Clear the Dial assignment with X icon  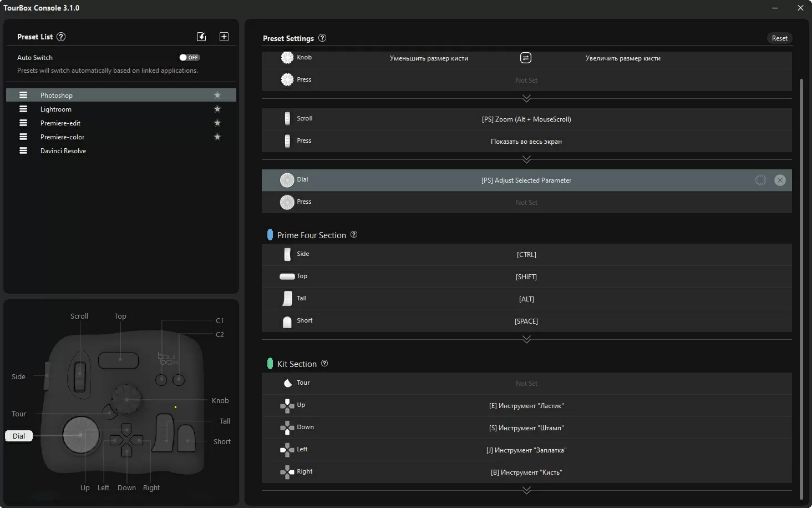(780, 180)
